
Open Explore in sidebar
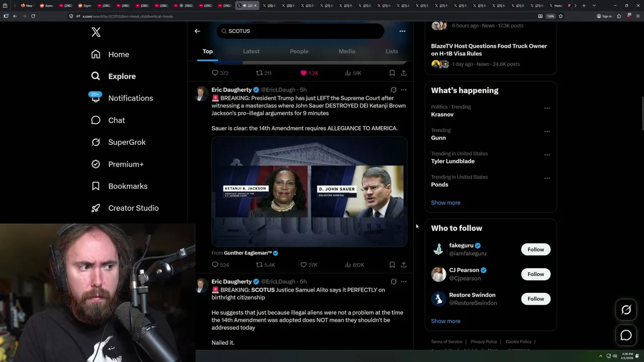[113, 76]
